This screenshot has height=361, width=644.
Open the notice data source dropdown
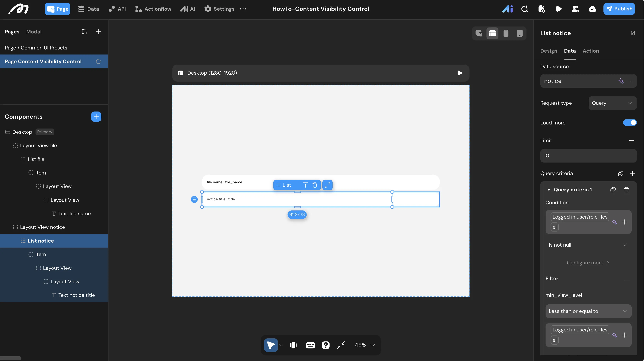(x=588, y=81)
